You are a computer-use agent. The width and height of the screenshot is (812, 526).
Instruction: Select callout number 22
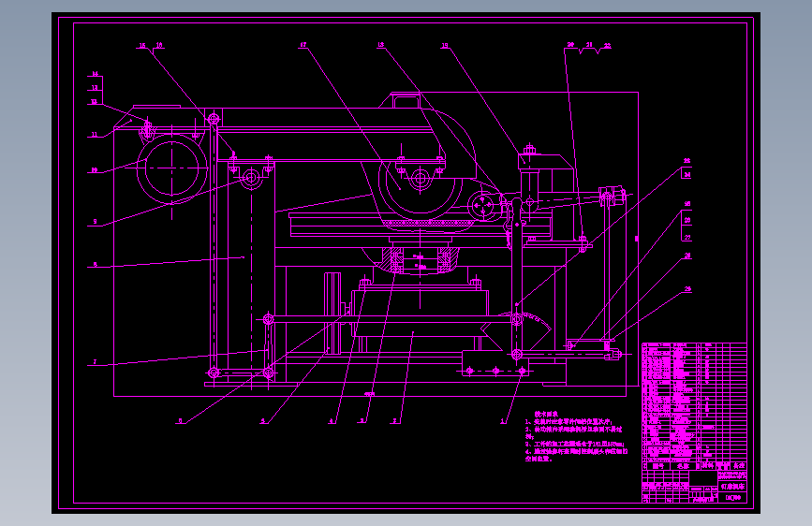608,46
